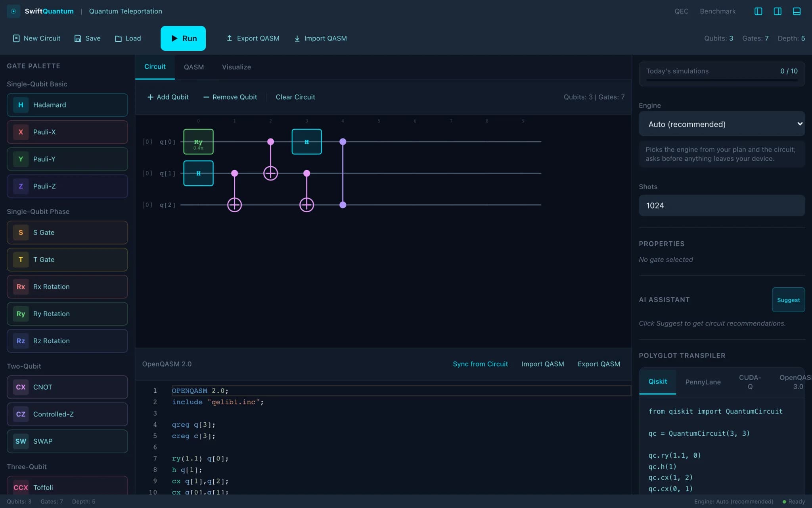The height and width of the screenshot is (508, 812).
Task: Click Import QASM in top toolbar
Action: (x=320, y=38)
